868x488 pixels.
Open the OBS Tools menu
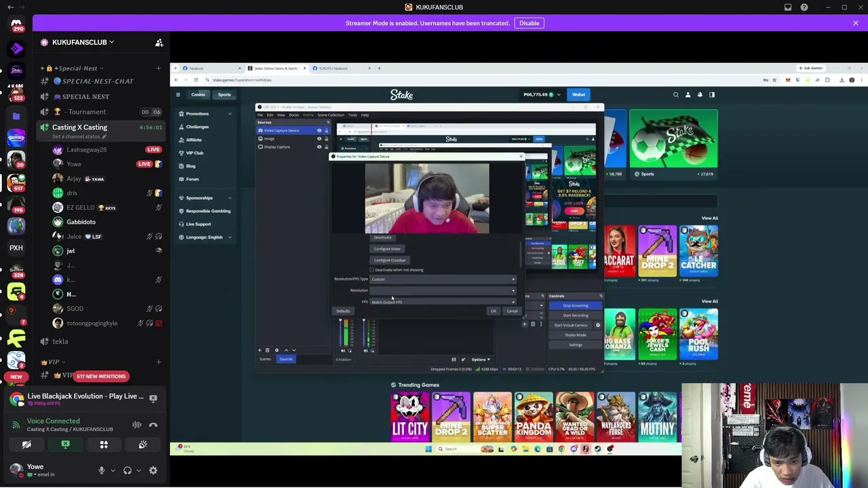(x=353, y=115)
